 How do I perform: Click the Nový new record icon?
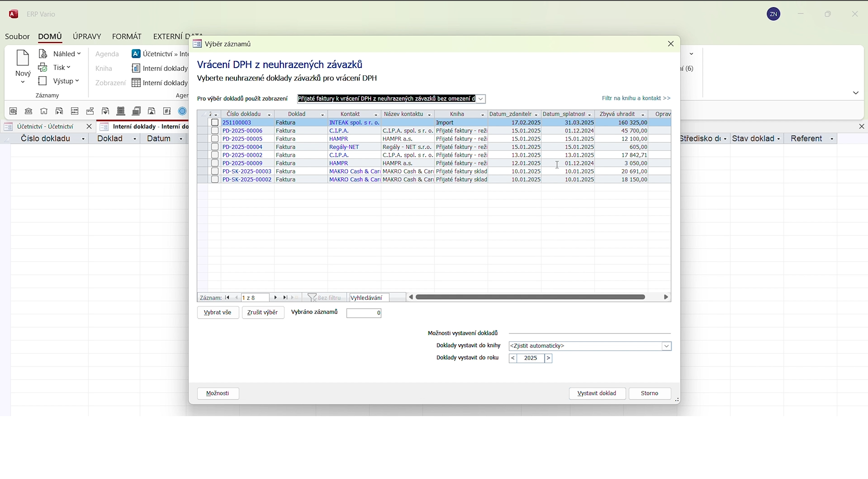tap(22, 58)
